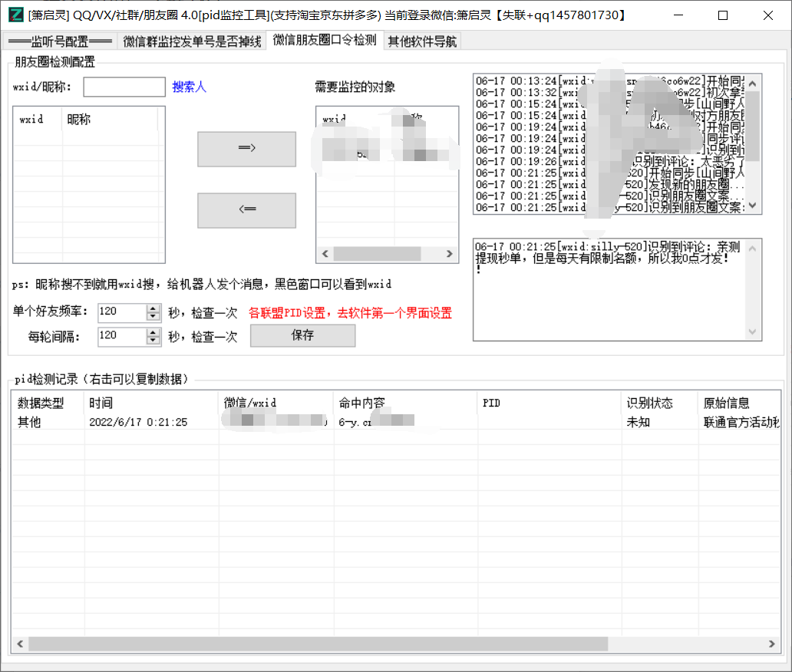Click pid record table horizontal scrollbar thumb

pyautogui.click(x=318, y=644)
